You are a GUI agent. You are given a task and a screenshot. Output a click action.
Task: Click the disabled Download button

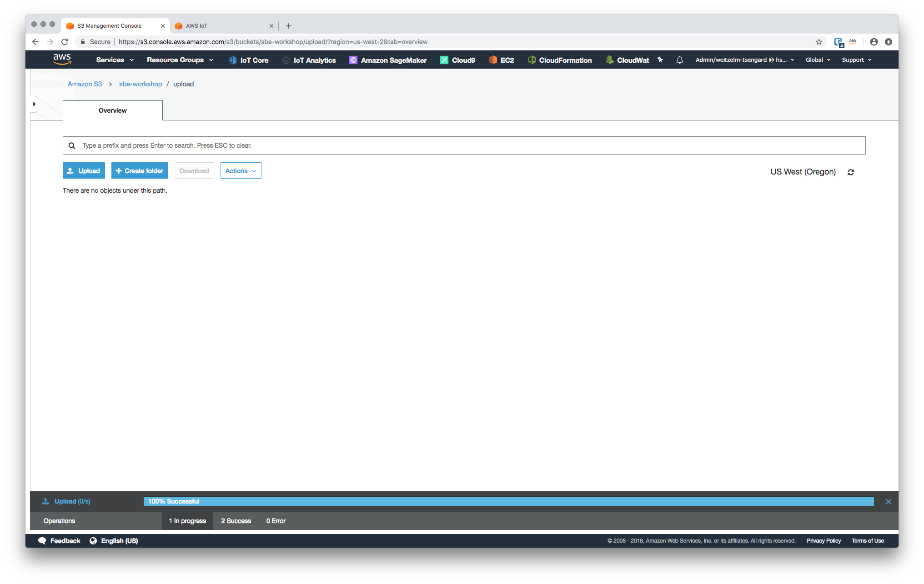[194, 171]
